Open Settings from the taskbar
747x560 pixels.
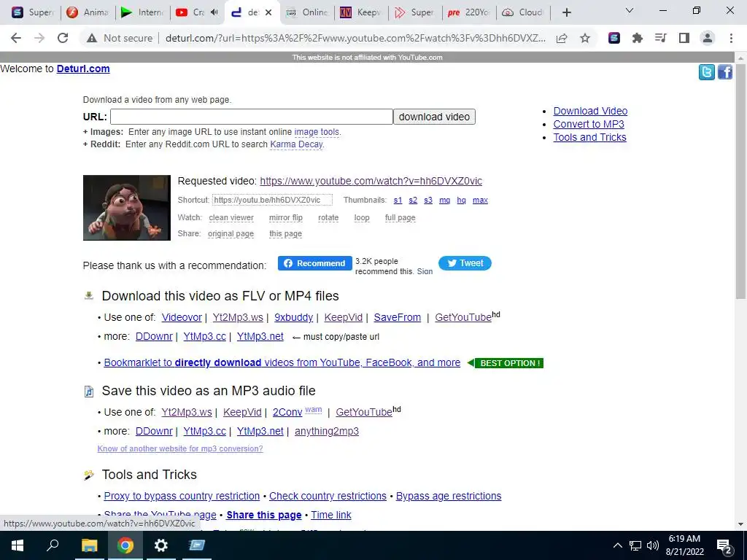click(161, 545)
